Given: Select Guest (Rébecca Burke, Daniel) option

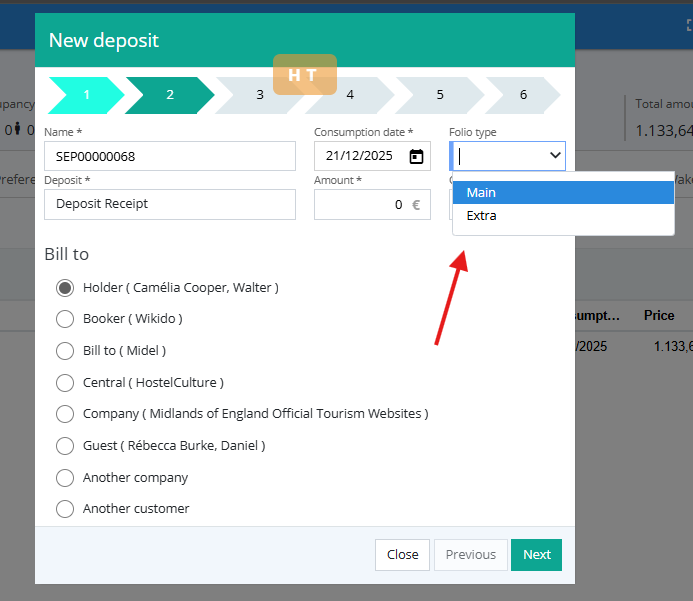Looking at the screenshot, I should point(65,446).
